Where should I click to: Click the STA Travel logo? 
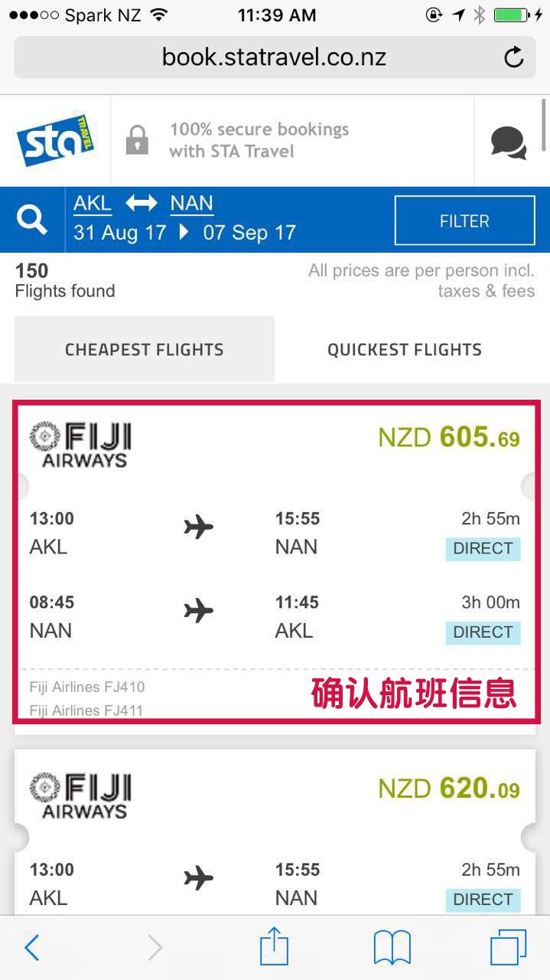[55, 139]
